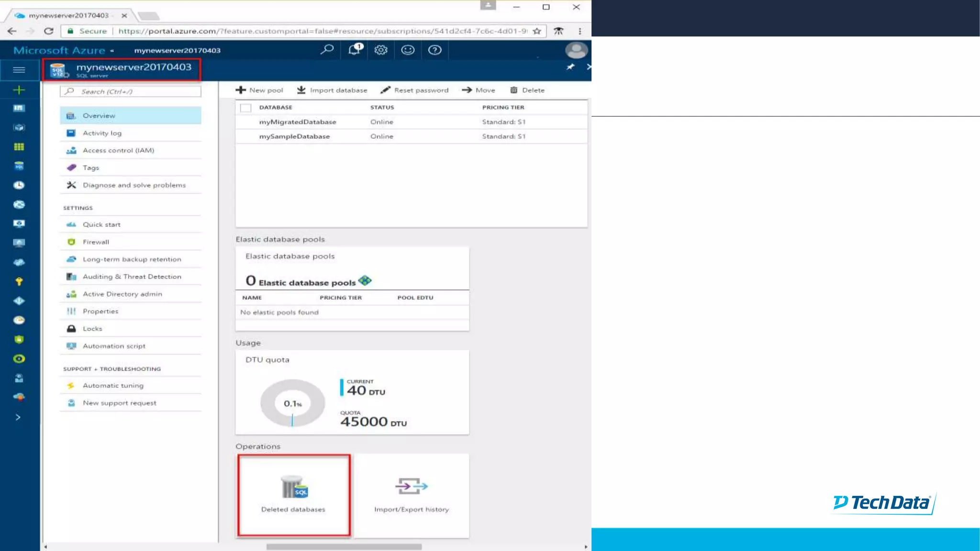Sort by PRICING TIER column header in databases
This screenshot has height=551, width=980.
point(503,108)
